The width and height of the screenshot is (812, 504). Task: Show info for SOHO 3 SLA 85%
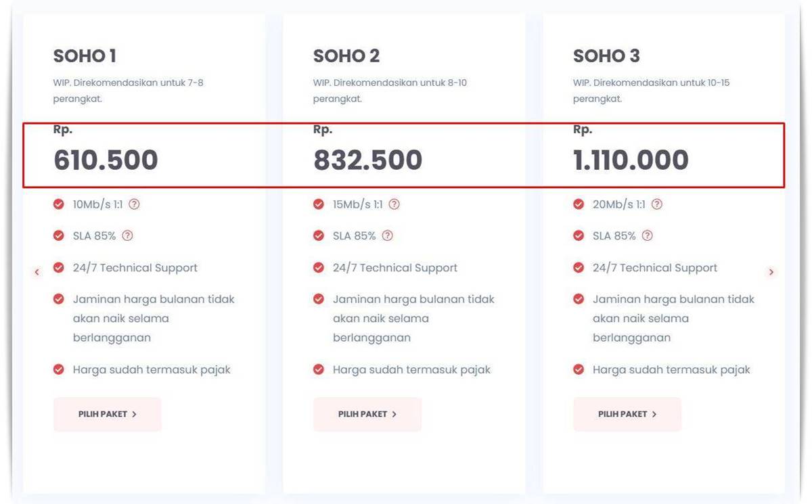pos(647,236)
